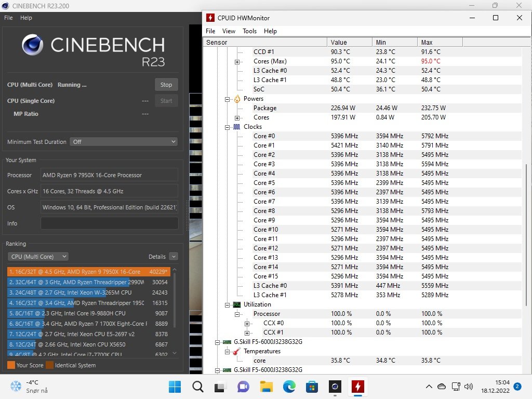The height and width of the screenshot is (399, 532).
Task: Switch to HWMonitor via its taskbar icon
Action: [x=357, y=387]
